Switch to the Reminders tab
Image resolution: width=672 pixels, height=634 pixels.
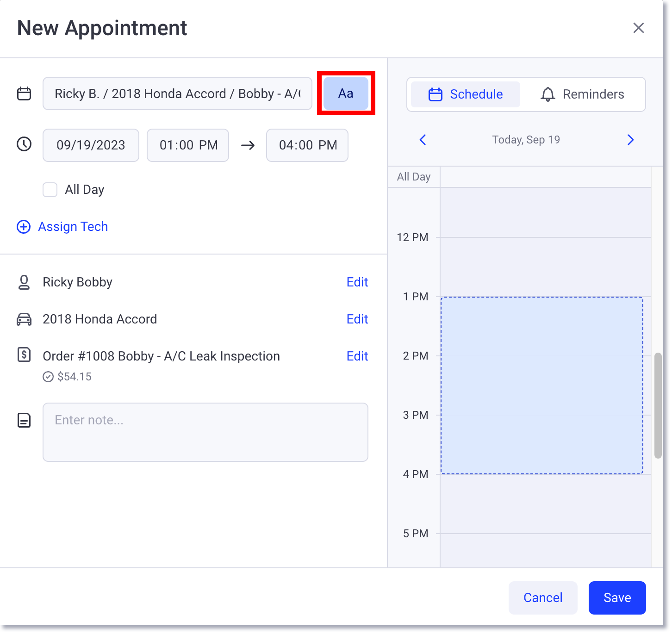click(585, 94)
